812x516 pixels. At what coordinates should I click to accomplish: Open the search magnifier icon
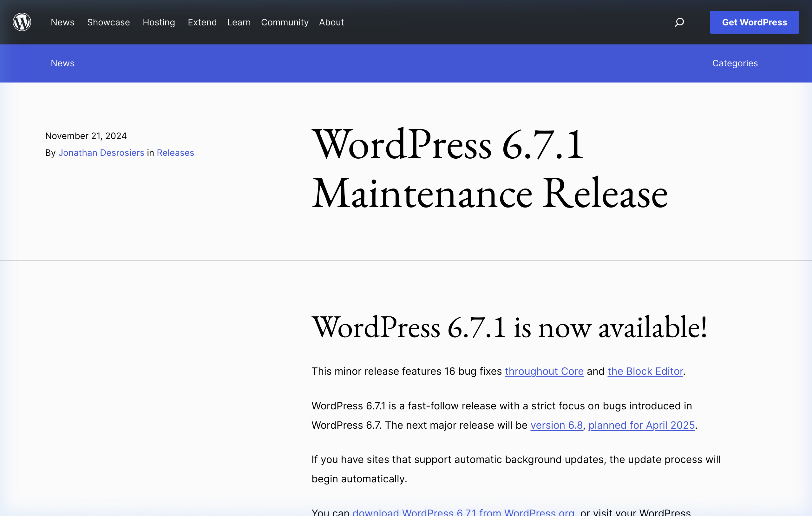679,22
